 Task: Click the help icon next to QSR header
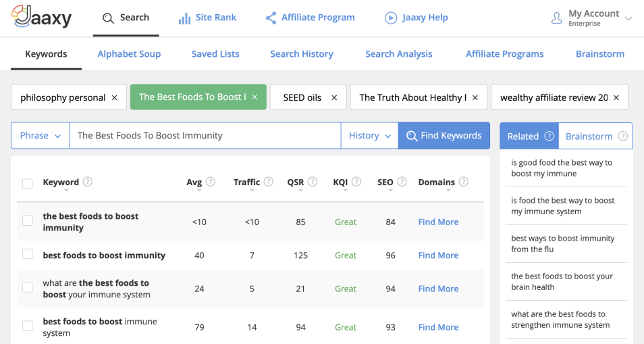coord(312,181)
